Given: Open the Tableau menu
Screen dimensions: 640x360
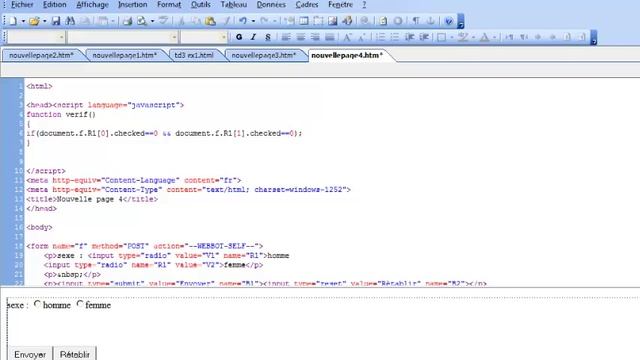Looking at the screenshot, I should click(x=233, y=4).
